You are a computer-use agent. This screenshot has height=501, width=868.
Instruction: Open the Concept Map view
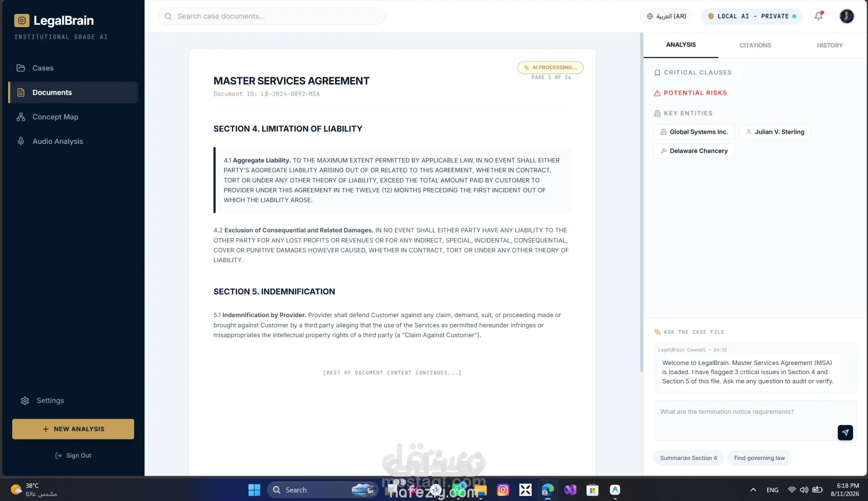[x=73, y=117]
